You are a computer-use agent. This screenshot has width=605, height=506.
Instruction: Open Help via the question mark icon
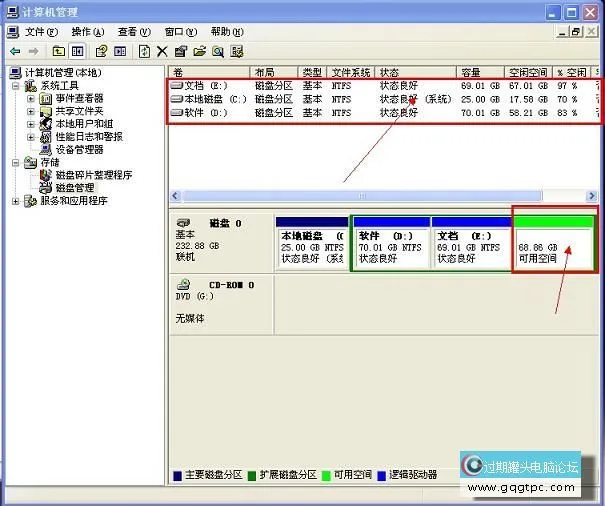(101, 51)
